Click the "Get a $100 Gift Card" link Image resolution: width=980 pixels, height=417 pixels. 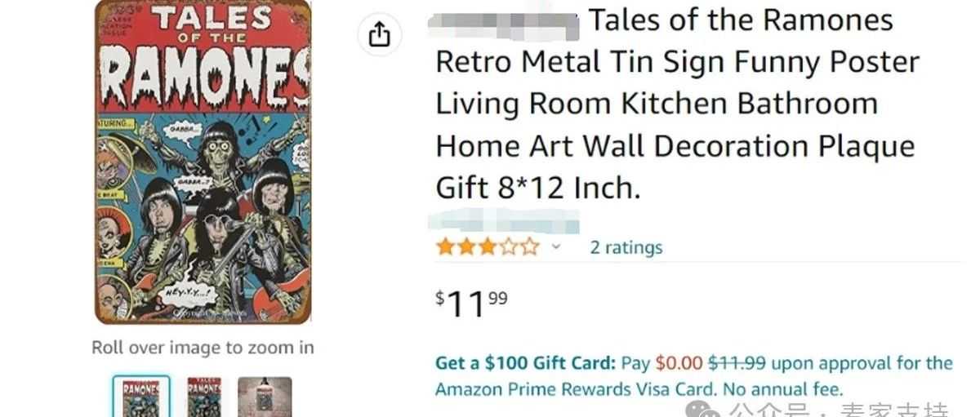[x=525, y=363]
